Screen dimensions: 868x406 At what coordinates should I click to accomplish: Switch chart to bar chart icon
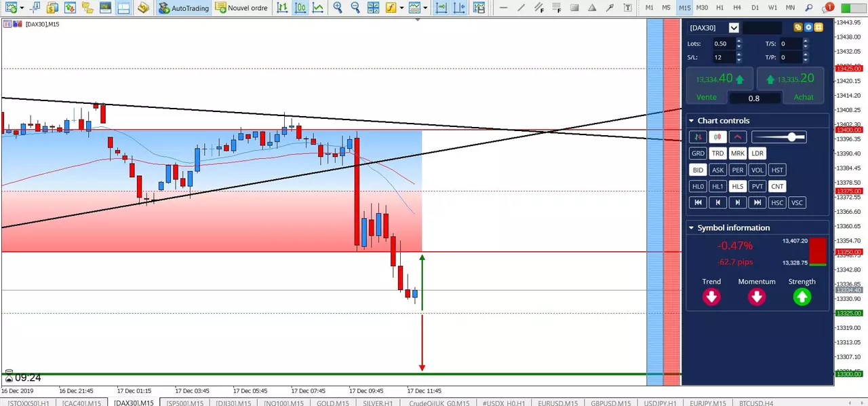pos(282,8)
